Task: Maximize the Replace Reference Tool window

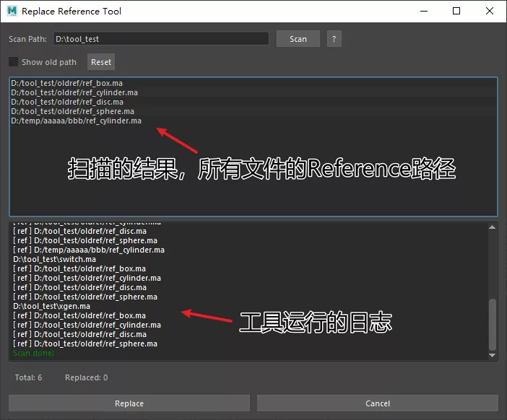Action: (456, 11)
